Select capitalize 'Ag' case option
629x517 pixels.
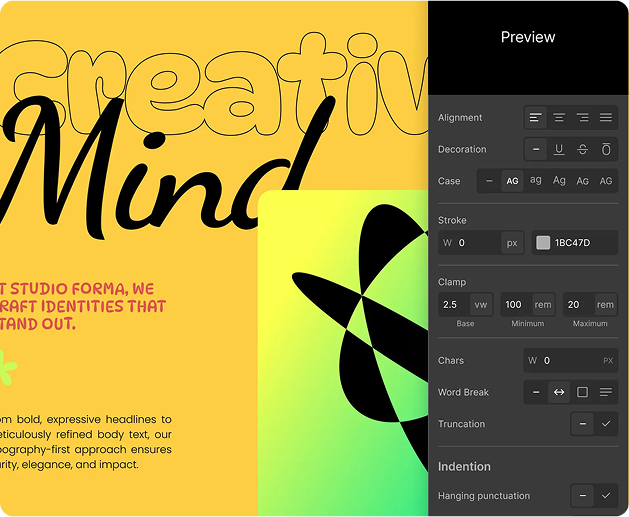(559, 181)
